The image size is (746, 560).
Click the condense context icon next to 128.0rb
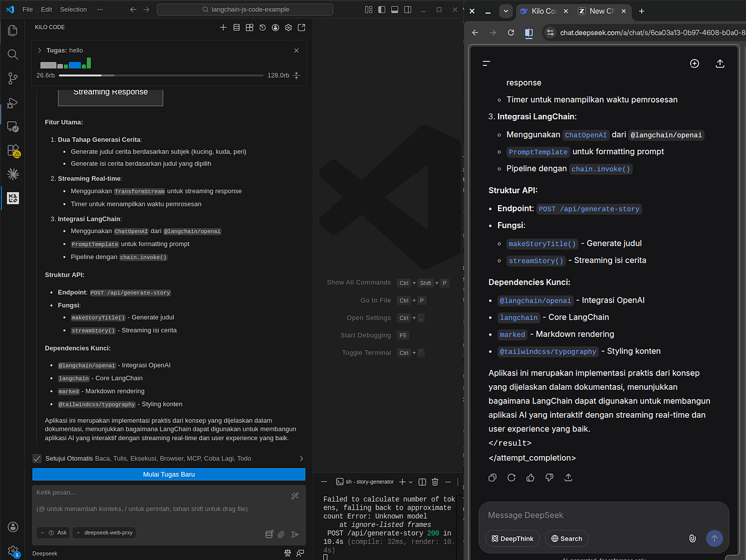pos(297,75)
